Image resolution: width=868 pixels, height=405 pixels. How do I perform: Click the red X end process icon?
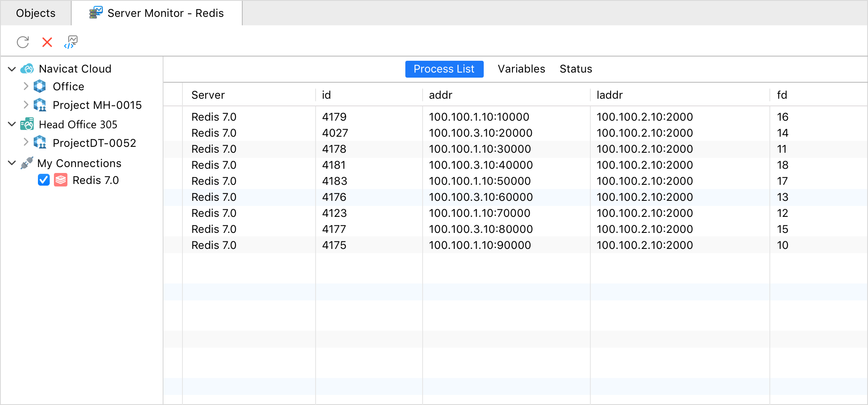pyautogui.click(x=47, y=42)
